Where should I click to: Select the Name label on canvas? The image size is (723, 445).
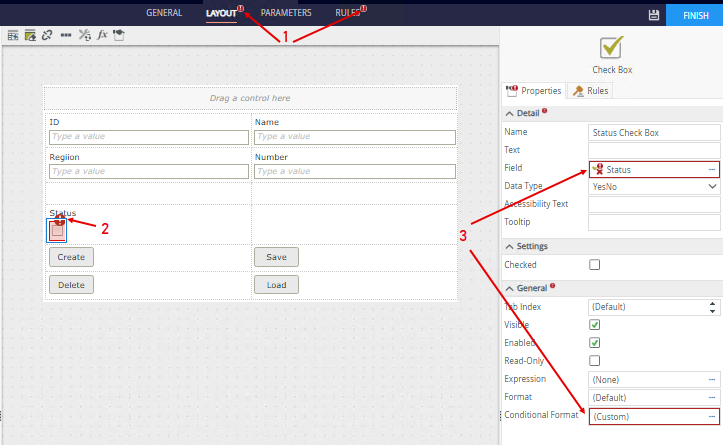267,122
